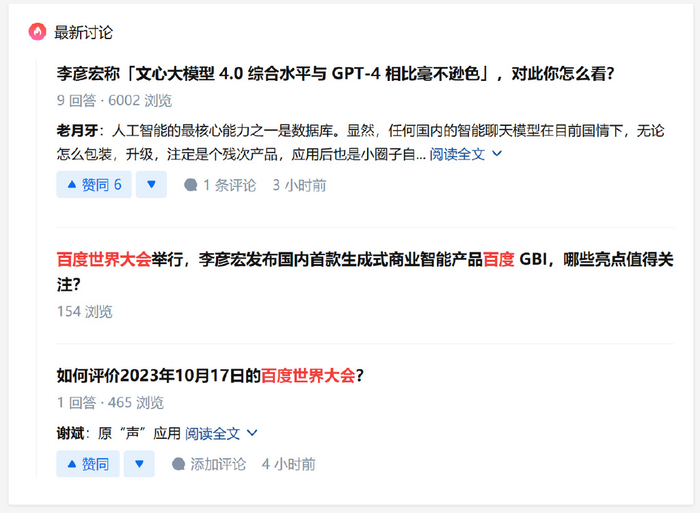Click the 最新讨论 section heading

[83, 32]
